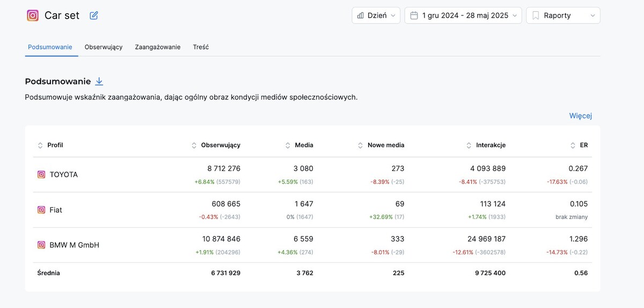Open the Treść tab
Screen dimensions: 644x308
201,47
